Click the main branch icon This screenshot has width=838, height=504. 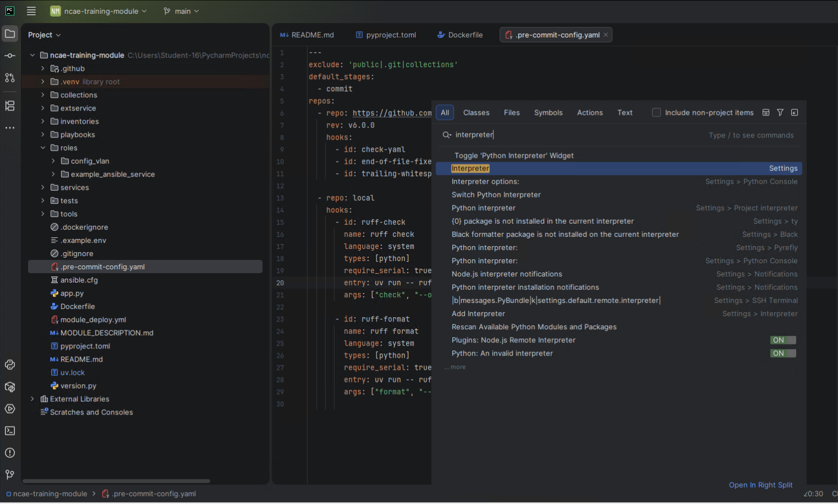point(167,11)
